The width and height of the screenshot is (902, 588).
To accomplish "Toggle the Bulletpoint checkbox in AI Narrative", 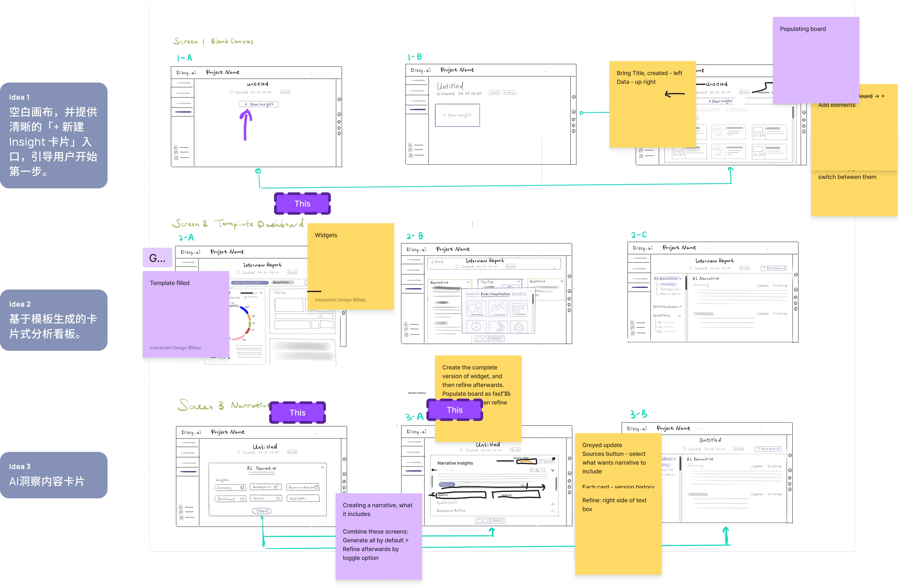I will click(x=276, y=487).
